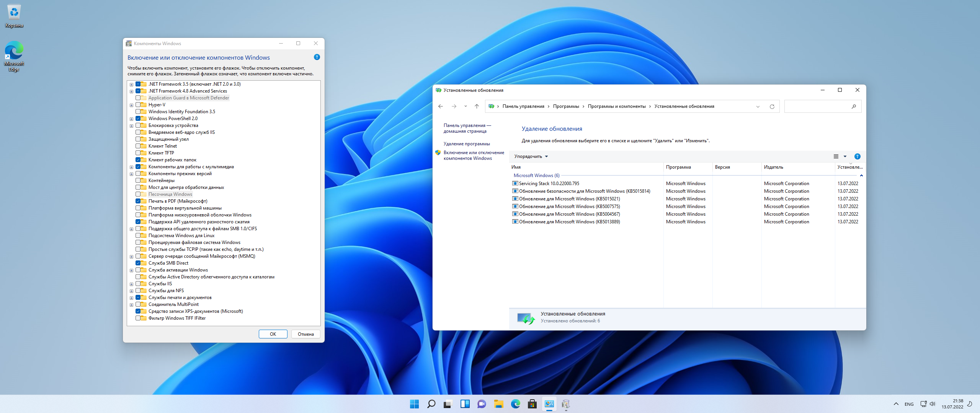980x413 pixels.
Task: Open Widgets from the taskbar
Action: click(465, 404)
